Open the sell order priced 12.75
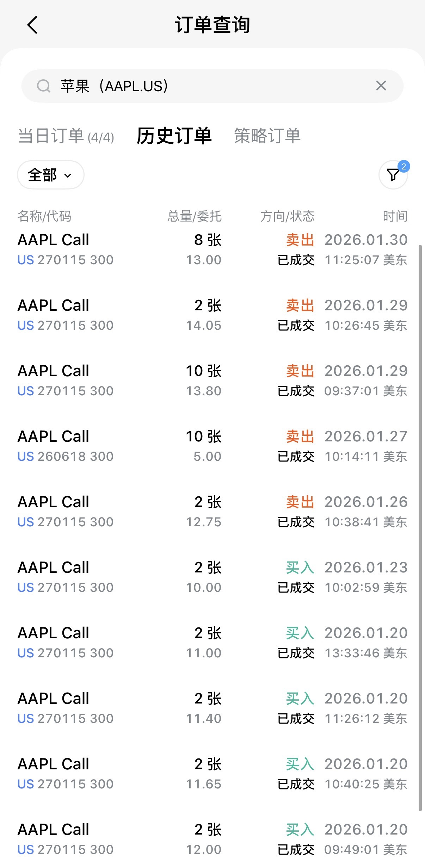 coord(212,512)
